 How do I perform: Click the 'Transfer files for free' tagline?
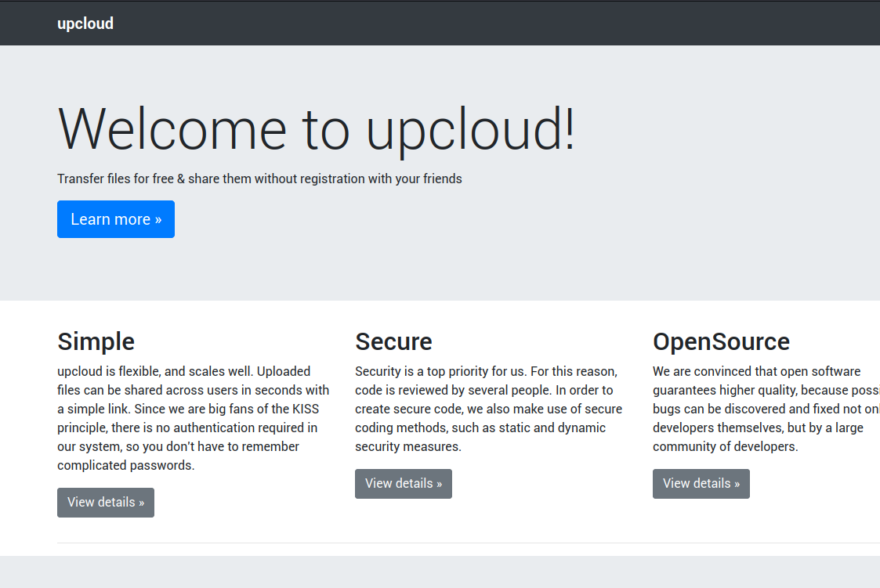pos(260,179)
